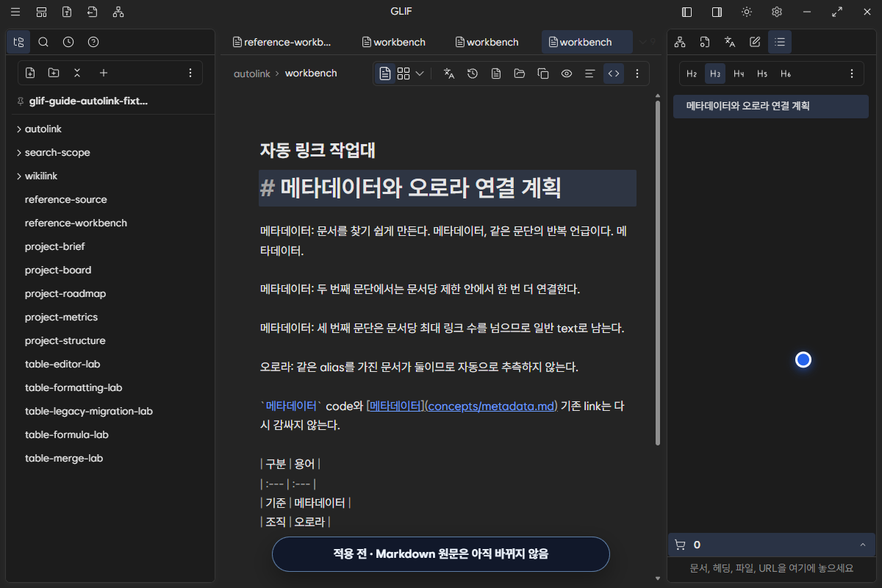
Task: Click the translate icon in editor toolbar
Action: click(x=449, y=73)
